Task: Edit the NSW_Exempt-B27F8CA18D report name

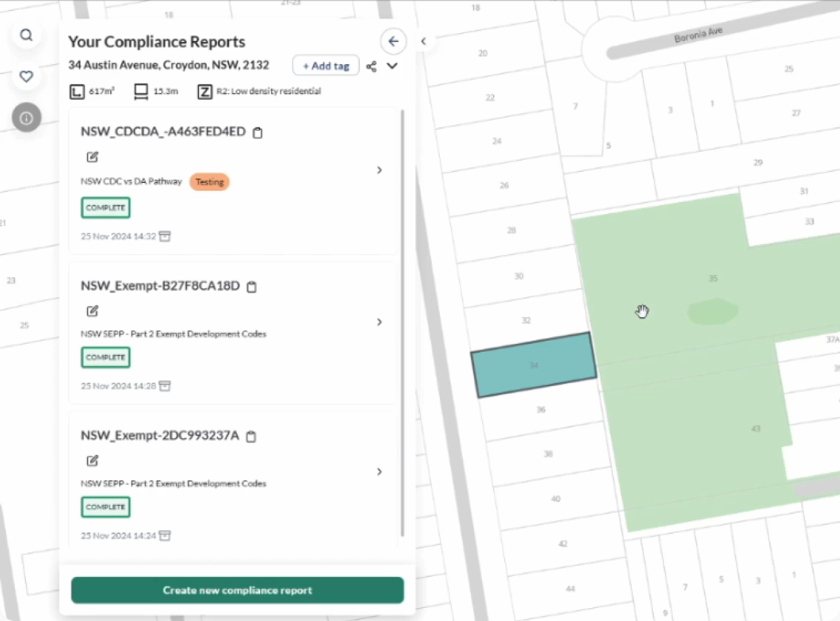Action: point(92,311)
